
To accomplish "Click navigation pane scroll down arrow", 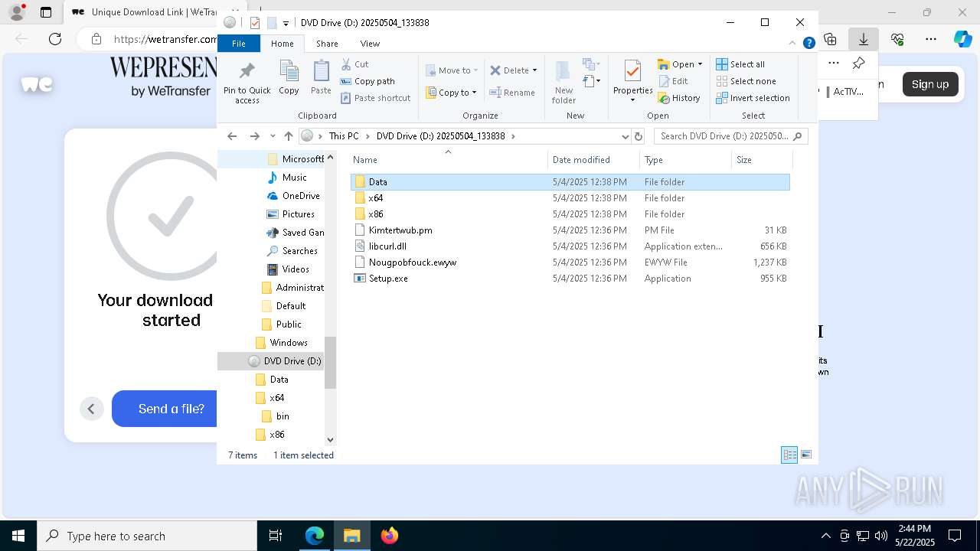I will pos(330,439).
